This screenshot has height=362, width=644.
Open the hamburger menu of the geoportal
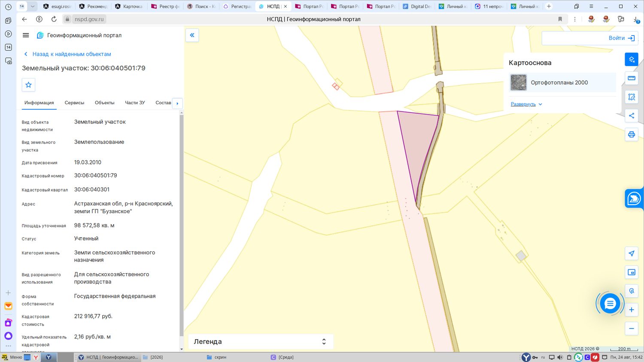(26, 35)
